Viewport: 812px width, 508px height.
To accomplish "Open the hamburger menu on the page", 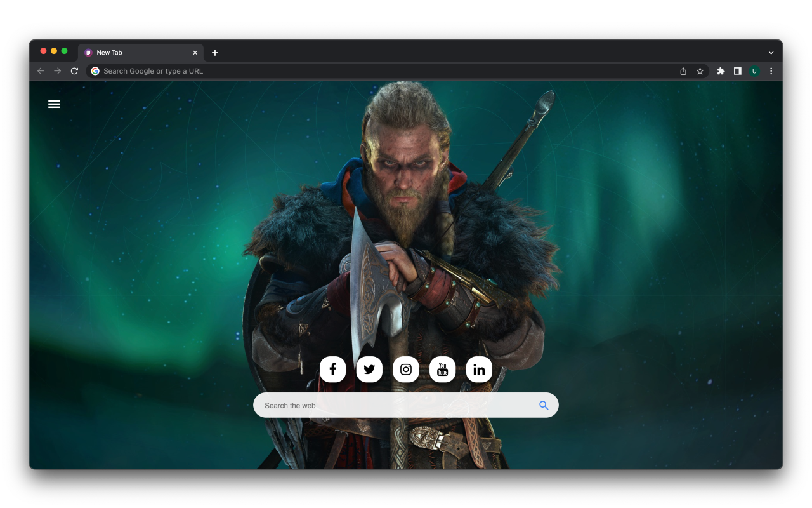I will 54,104.
